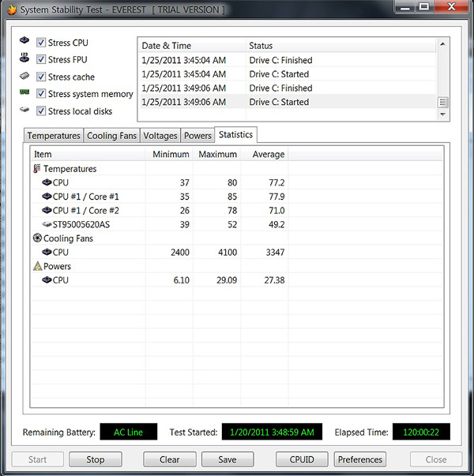Click the chip icon beside Stress CPU
This screenshot has width=474, height=476.
point(24,40)
